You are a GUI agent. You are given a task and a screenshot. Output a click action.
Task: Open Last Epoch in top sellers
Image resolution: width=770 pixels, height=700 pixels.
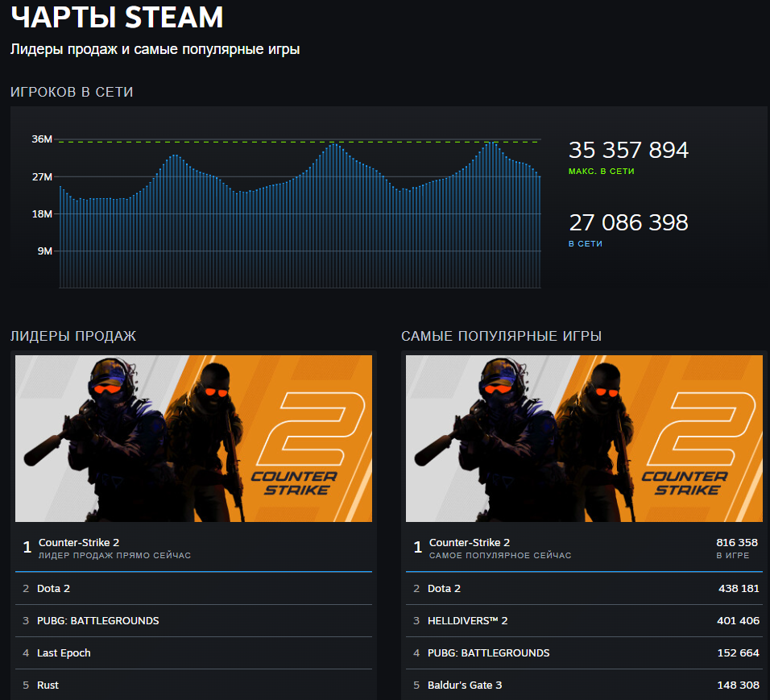click(x=193, y=652)
